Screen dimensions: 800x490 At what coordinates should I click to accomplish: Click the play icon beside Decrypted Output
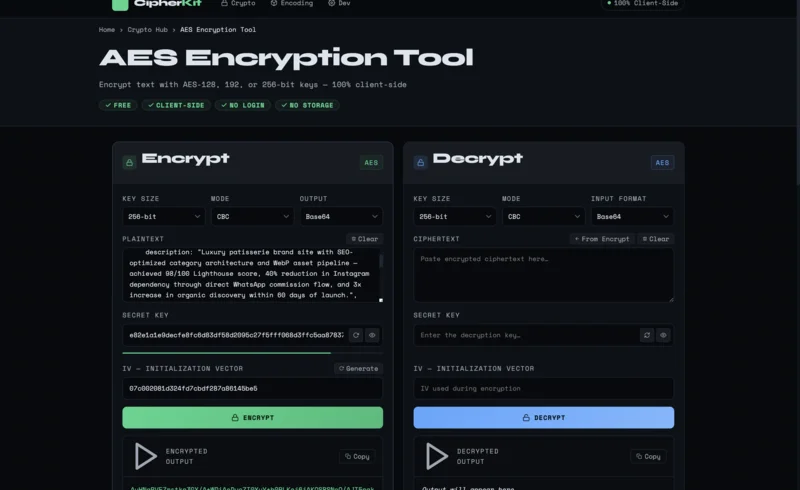pyautogui.click(x=437, y=456)
